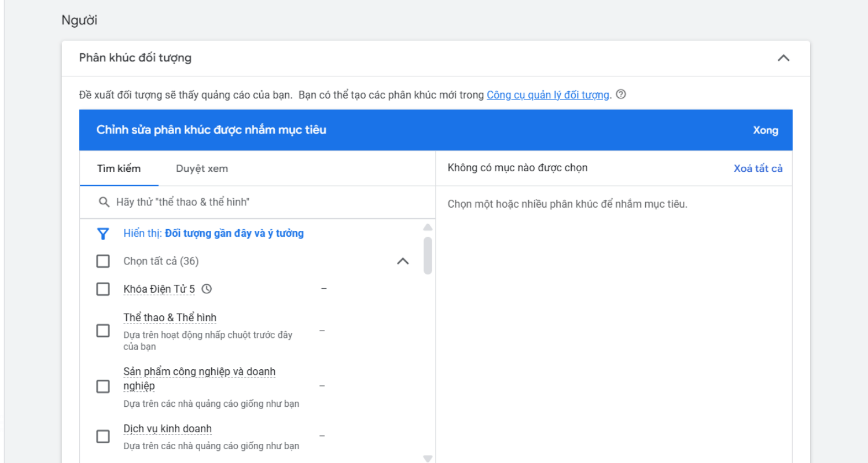The height and width of the screenshot is (463, 868).
Task: Click the scroll up arrow in segment list
Action: pyautogui.click(x=428, y=227)
